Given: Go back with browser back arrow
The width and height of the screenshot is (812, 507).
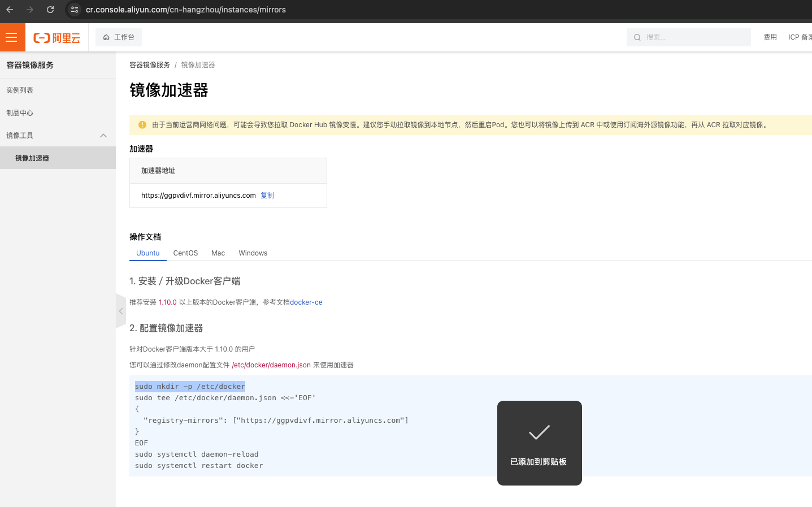Looking at the screenshot, I should click(x=10, y=10).
